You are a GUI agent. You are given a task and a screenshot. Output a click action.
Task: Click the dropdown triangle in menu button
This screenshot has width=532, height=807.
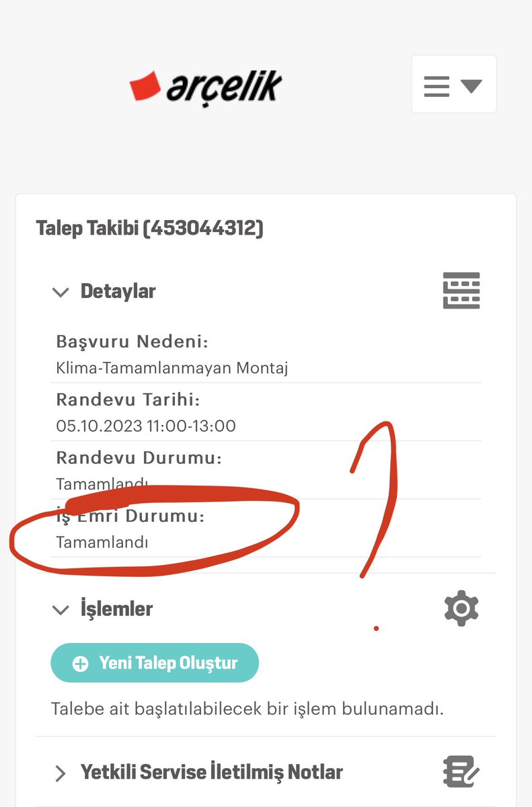[471, 86]
